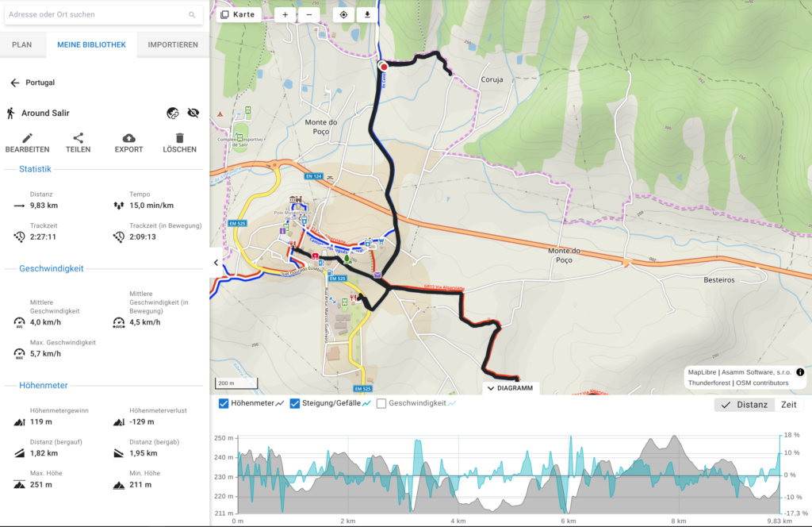Collapse the left sidebar with arrow

tap(214, 263)
